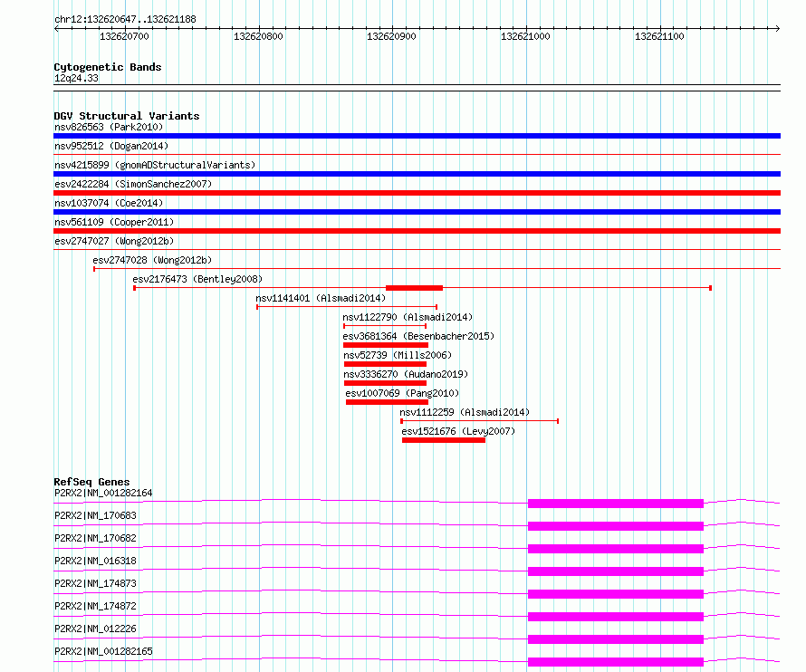Viewport: 806px width, 672px height.
Task: Click the 132621100 ruler coordinate
Action: click(x=659, y=36)
